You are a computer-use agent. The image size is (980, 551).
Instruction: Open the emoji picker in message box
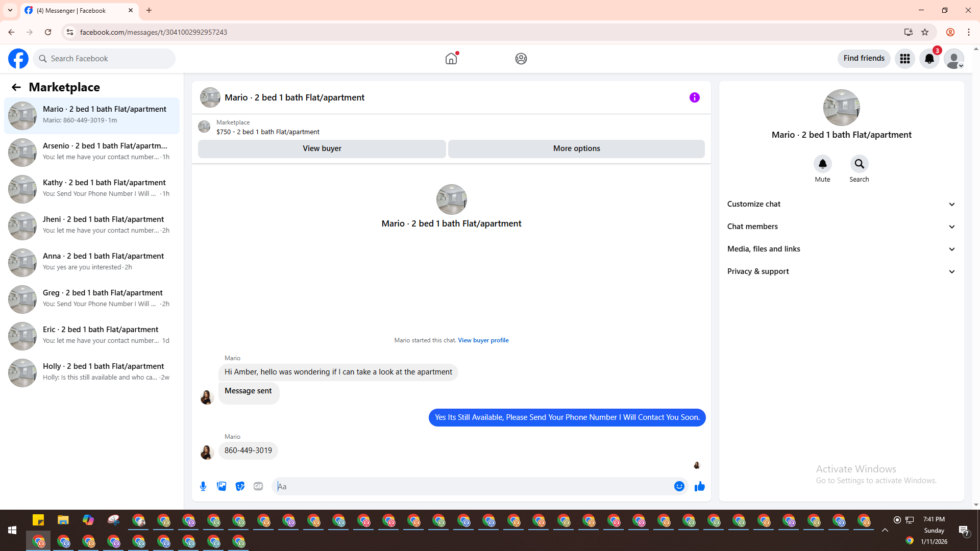click(679, 486)
